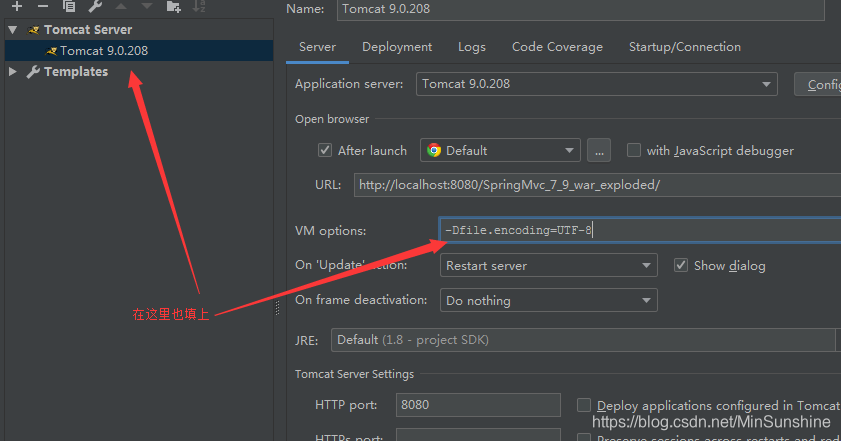
Task: Click the browse ellipsis button next to browser
Action: 599,150
